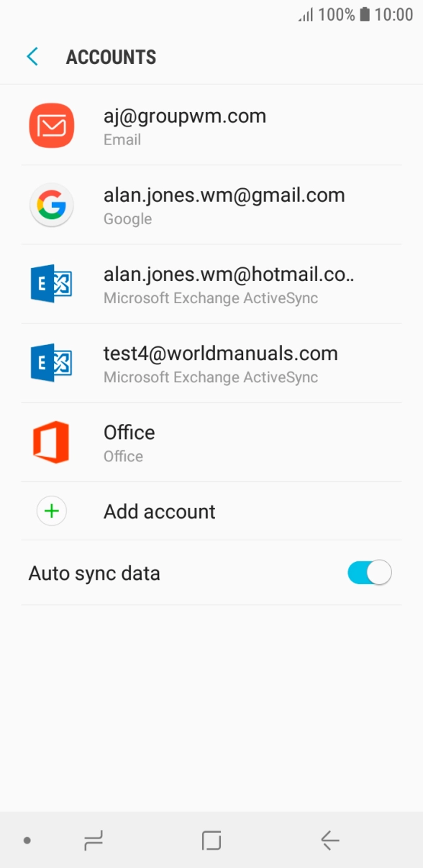Open the Office account entry
Viewport: 423px width, 868px height.
point(211,442)
